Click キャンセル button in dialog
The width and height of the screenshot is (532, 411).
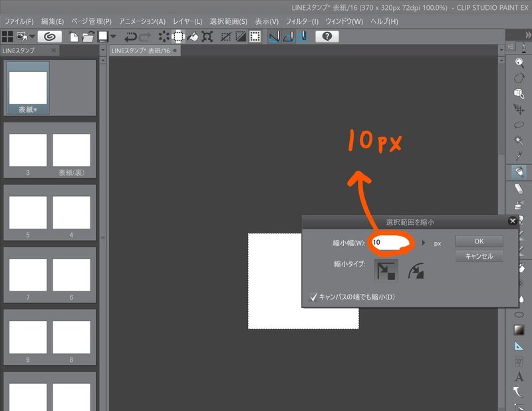click(x=479, y=256)
